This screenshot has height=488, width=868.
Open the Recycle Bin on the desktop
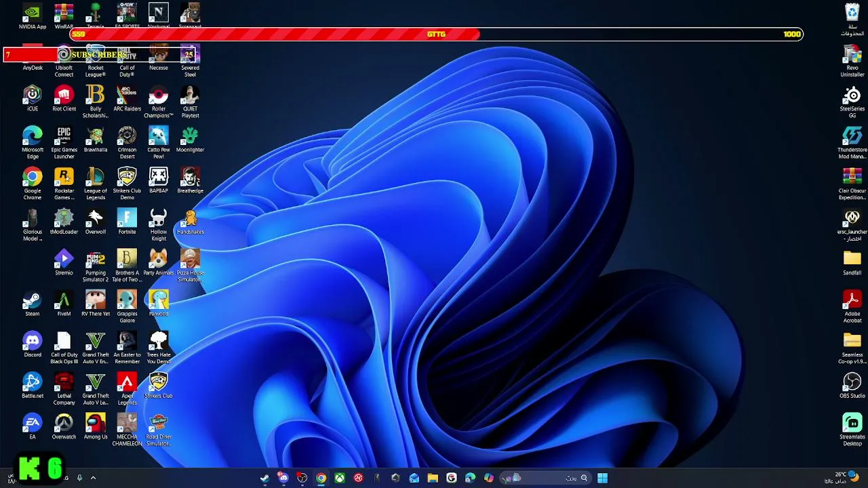852,20
